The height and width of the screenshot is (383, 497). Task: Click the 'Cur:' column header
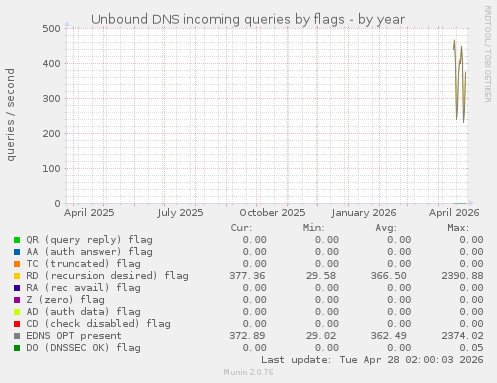tap(242, 228)
